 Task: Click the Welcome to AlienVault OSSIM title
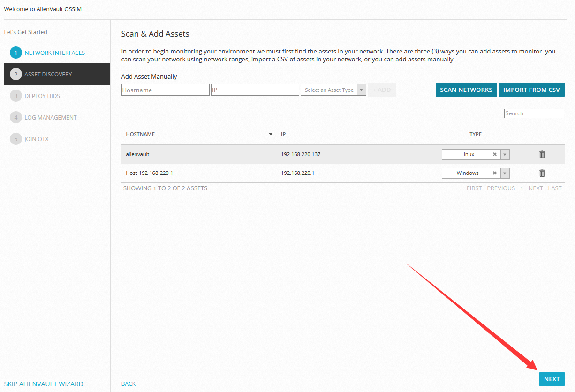pos(43,9)
